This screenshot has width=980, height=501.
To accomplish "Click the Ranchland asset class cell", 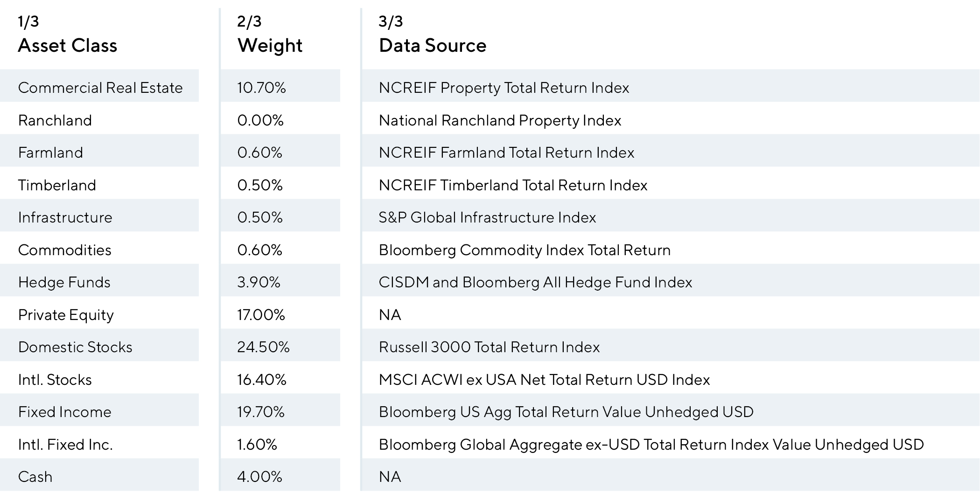I will (x=55, y=120).
